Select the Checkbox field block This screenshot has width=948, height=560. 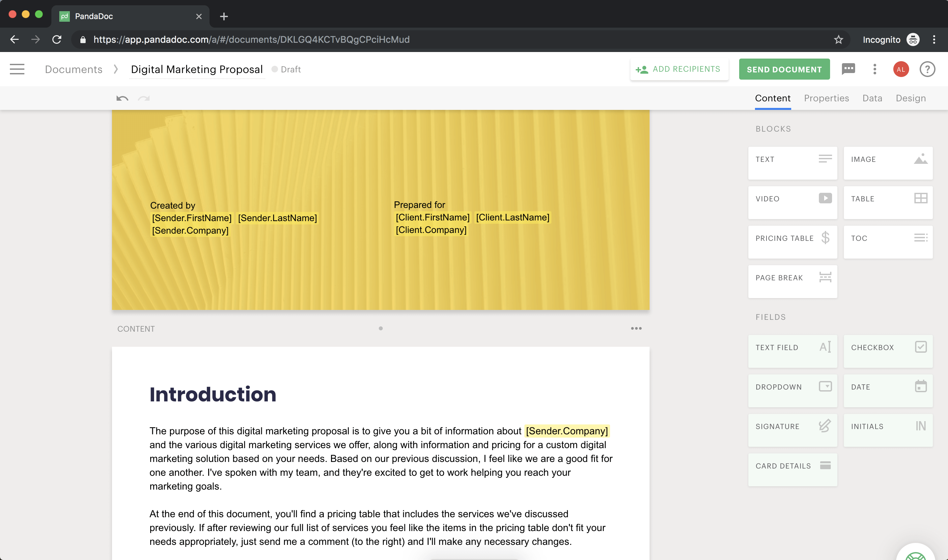pyautogui.click(x=888, y=351)
